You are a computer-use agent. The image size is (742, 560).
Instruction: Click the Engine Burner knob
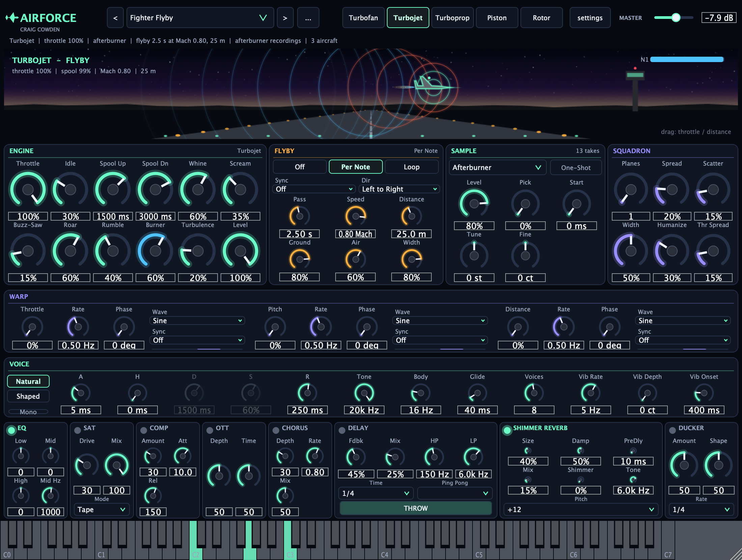(x=155, y=251)
